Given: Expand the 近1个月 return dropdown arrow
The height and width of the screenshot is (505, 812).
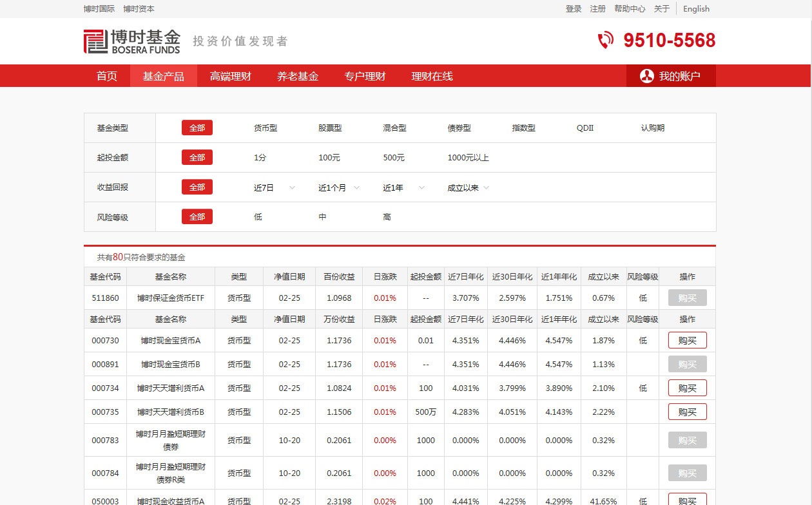Looking at the screenshot, I should click(x=356, y=187).
